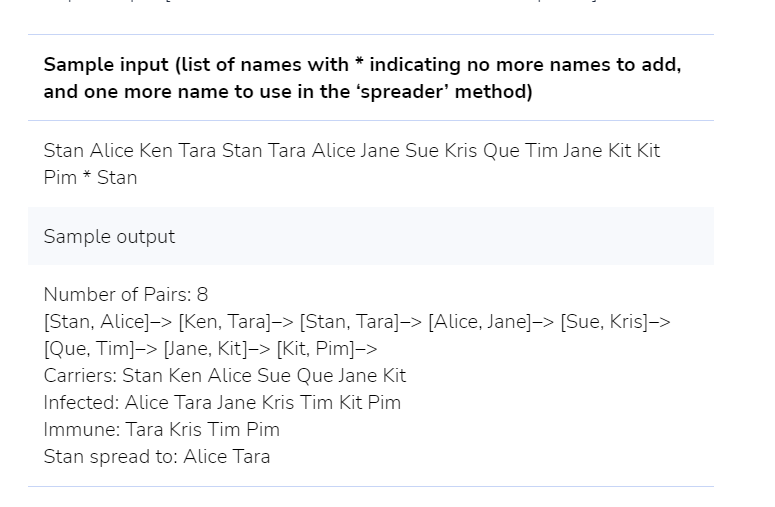
Task: Click 'Alice Tara' at the end of output
Action: pyautogui.click(x=227, y=457)
